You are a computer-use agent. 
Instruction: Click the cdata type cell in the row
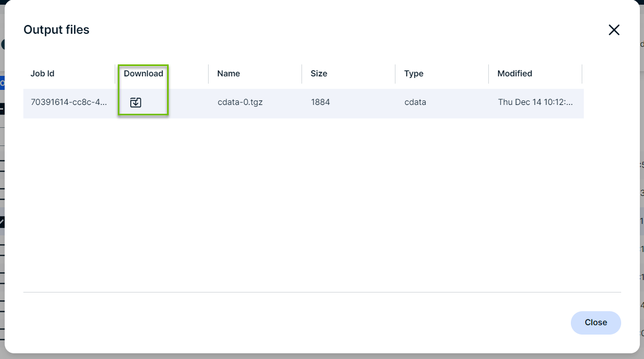(x=415, y=102)
